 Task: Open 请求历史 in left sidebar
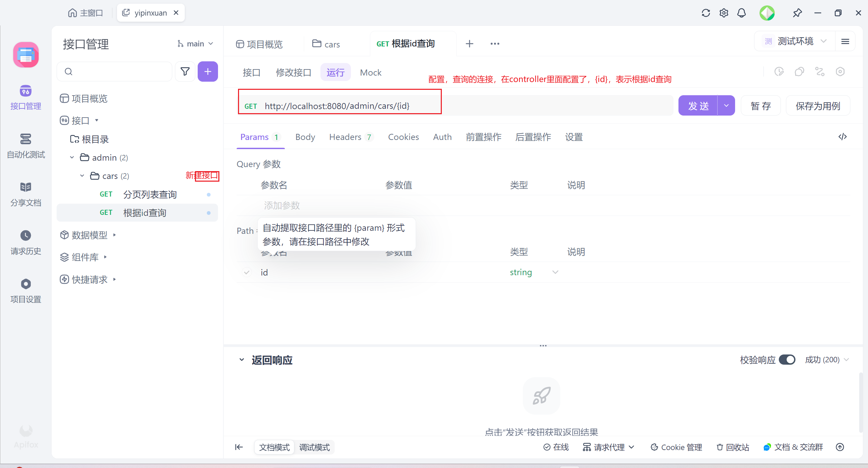26,243
